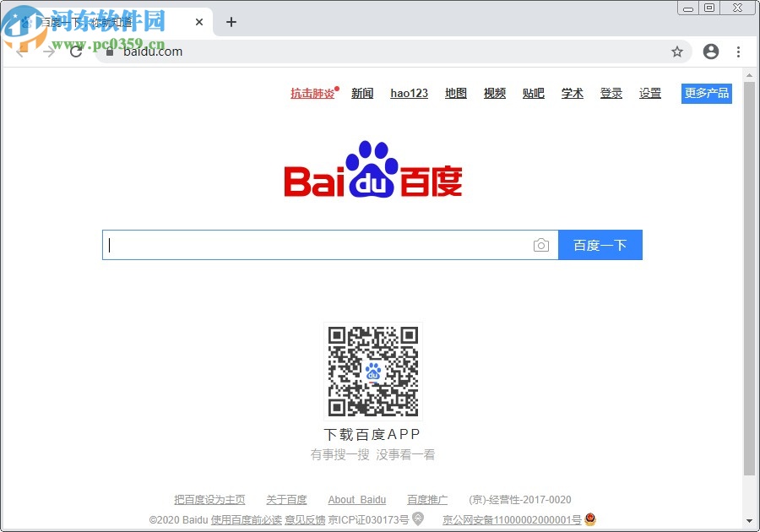Click the scrollbar up arrow
Viewport: 760px width, 532px height.
click(749, 76)
